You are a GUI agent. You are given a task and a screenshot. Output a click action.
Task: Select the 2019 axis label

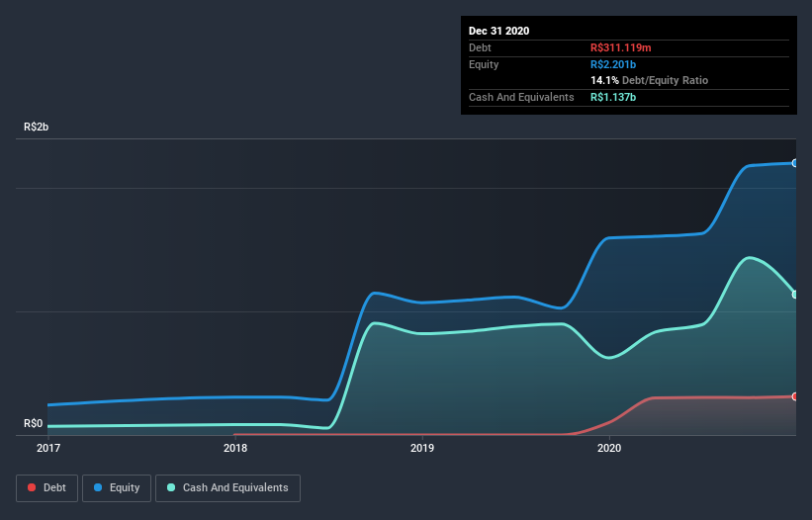click(422, 448)
